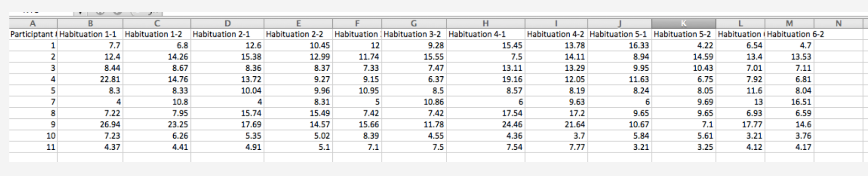The image size is (868, 176).
Task: Select column A header
Action: pos(33,23)
